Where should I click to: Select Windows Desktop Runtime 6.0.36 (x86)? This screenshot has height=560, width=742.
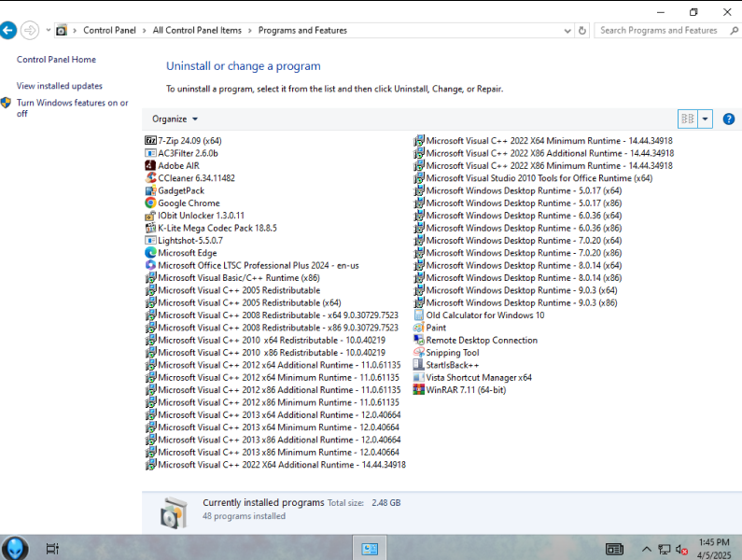tap(518, 228)
